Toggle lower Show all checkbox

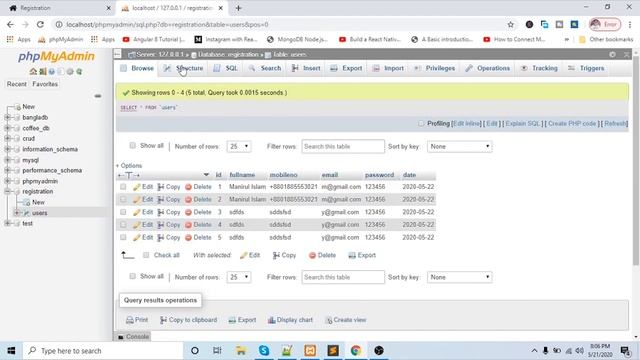(132, 276)
